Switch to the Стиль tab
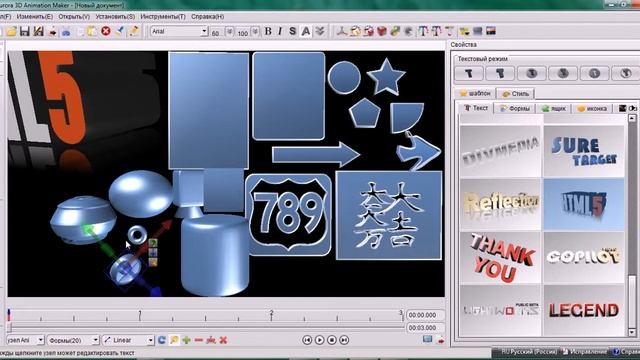The height and width of the screenshot is (360, 640). pyautogui.click(x=516, y=93)
